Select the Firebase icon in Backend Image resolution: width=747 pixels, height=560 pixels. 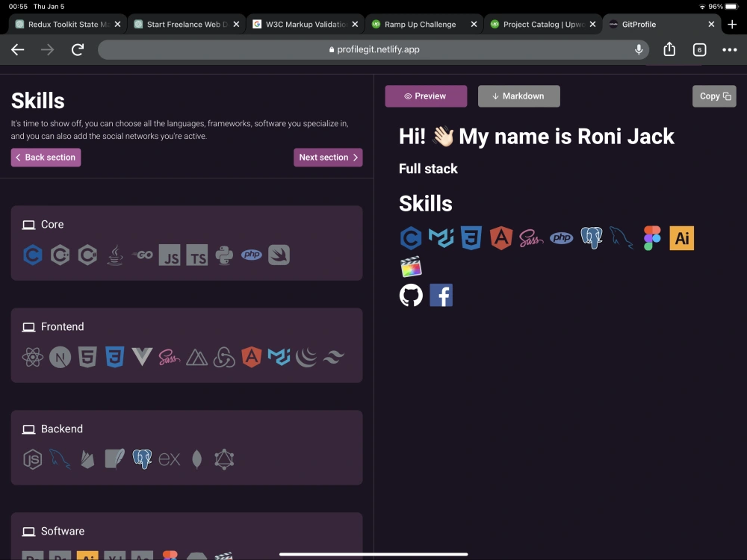(87, 459)
